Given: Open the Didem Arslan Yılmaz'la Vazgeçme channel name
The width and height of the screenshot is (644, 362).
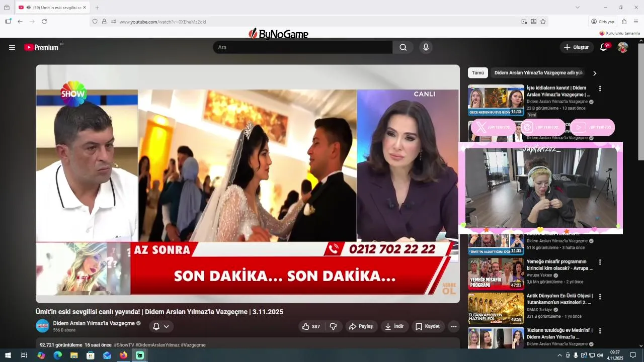Looking at the screenshot, I should (x=94, y=323).
